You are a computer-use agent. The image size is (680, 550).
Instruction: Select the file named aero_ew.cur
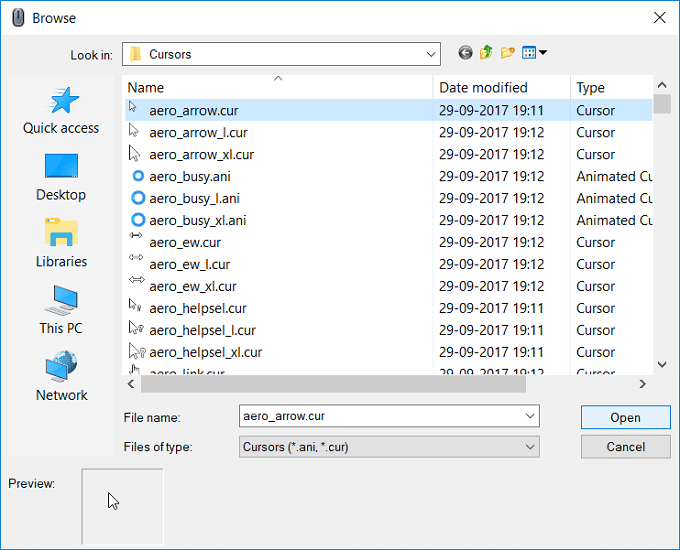pyautogui.click(x=185, y=242)
